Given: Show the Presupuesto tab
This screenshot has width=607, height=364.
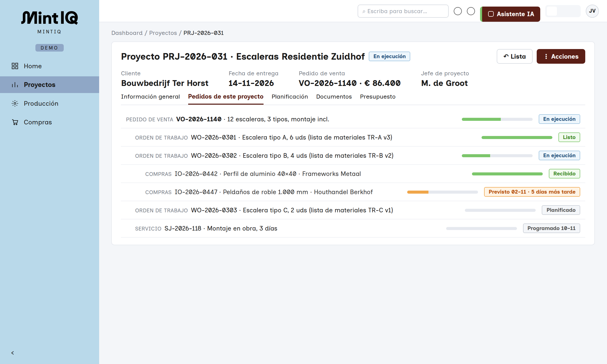Looking at the screenshot, I should 378,97.
